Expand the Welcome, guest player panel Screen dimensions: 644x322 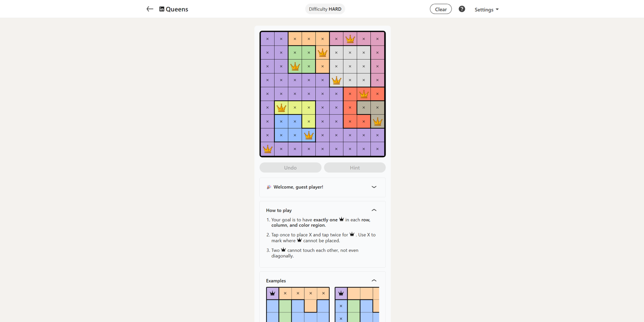tap(374, 187)
